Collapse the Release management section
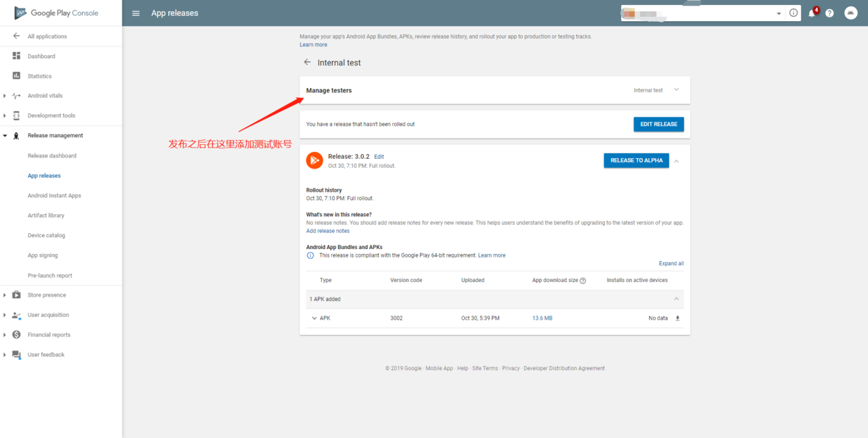Screen dimensions: 868x438 click(5, 135)
